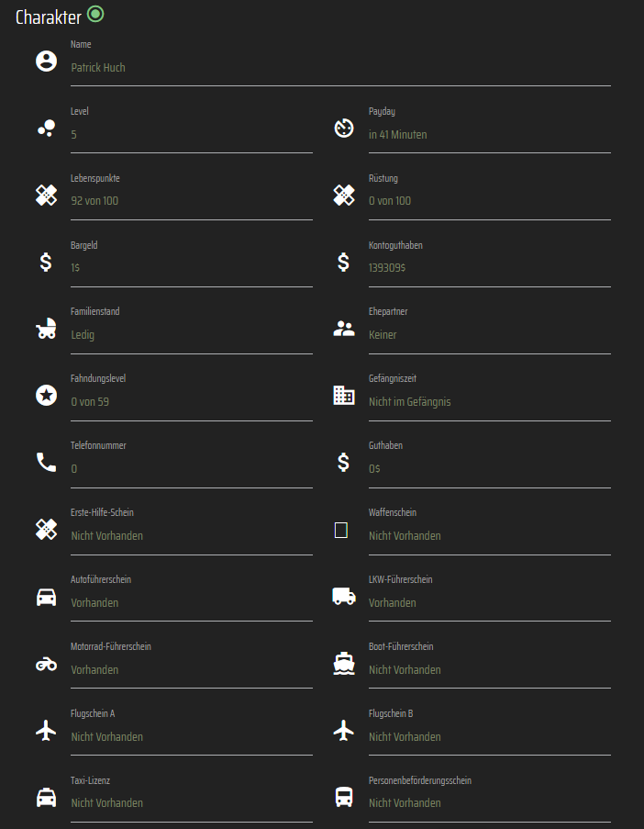This screenshot has width=644, height=829.
Task: Click the bandage icon beside Lebenspunkte
Action: tap(47, 196)
